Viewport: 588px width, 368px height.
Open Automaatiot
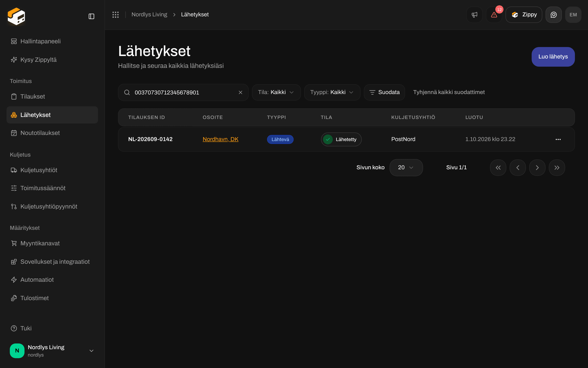52,280
